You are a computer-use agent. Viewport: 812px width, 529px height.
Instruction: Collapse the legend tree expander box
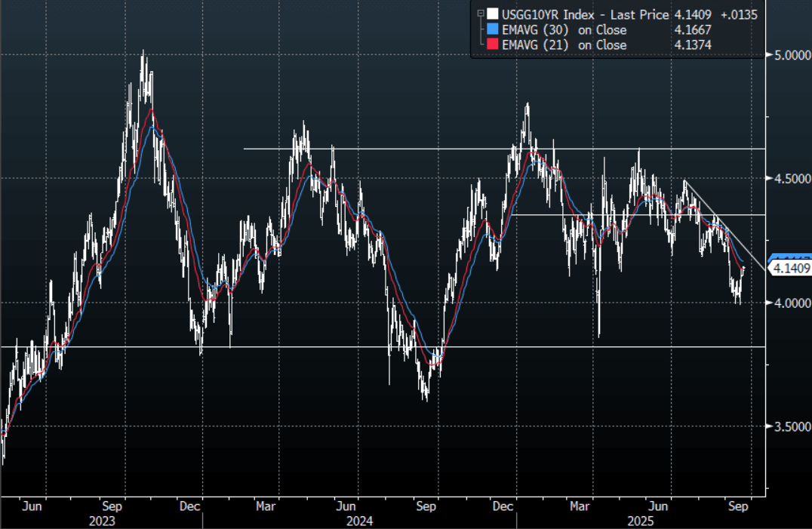(x=481, y=13)
